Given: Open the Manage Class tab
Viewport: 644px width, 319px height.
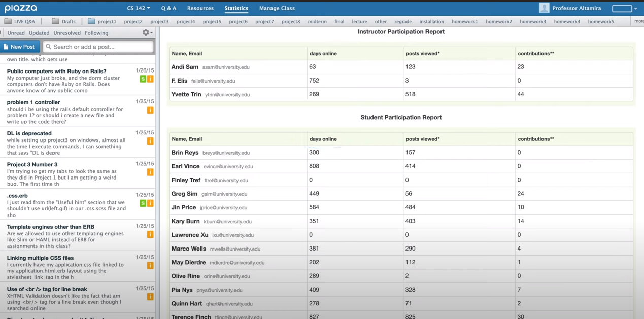Looking at the screenshot, I should [277, 8].
